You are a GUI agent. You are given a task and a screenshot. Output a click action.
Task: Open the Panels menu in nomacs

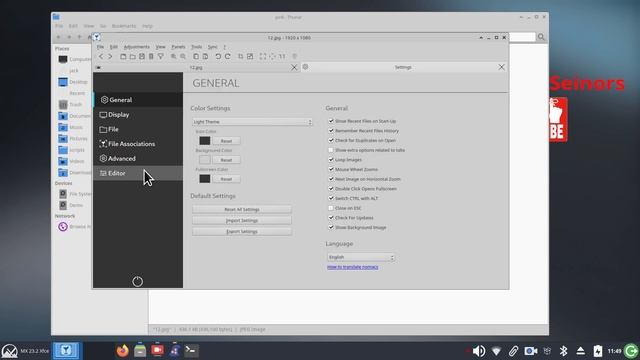178,47
